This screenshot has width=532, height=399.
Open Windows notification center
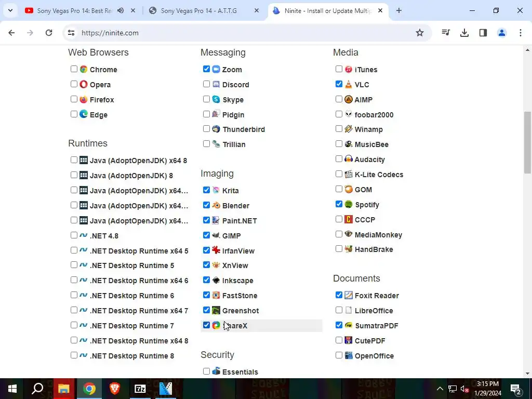click(515, 389)
